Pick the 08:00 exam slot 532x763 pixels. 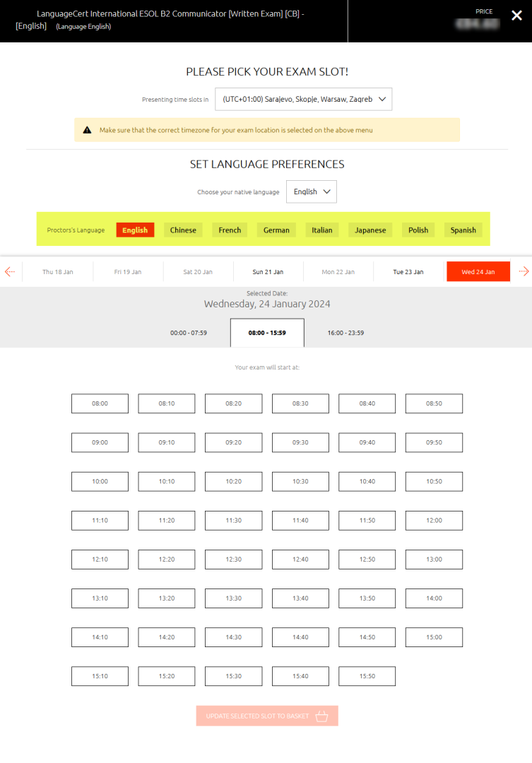click(x=100, y=403)
